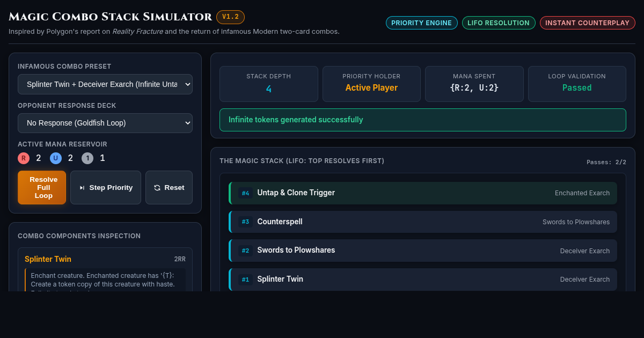644x338 pixels.
Task: Click the Step Priority button
Action: (x=106, y=188)
